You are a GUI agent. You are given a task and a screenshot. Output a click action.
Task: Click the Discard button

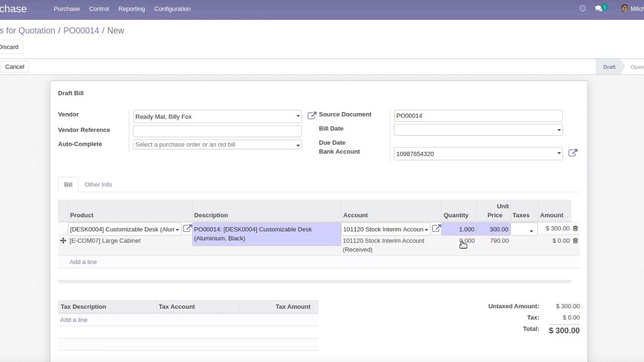[9, 47]
